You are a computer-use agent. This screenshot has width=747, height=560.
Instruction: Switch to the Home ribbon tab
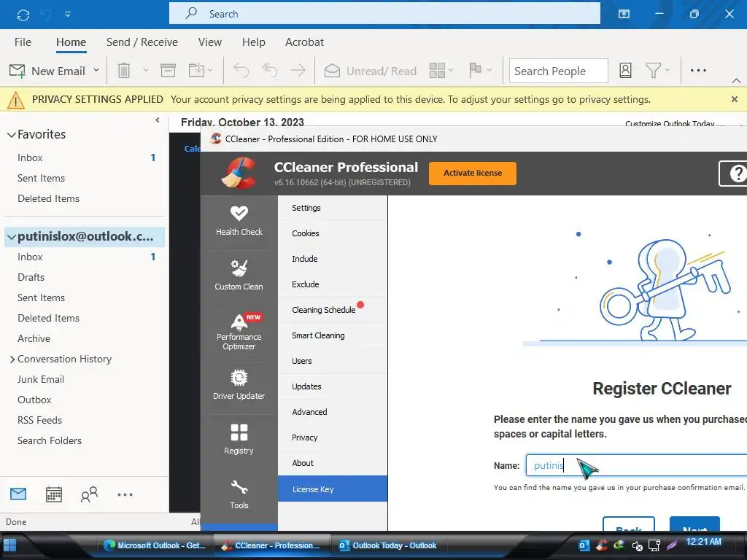[x=71, y=42]
